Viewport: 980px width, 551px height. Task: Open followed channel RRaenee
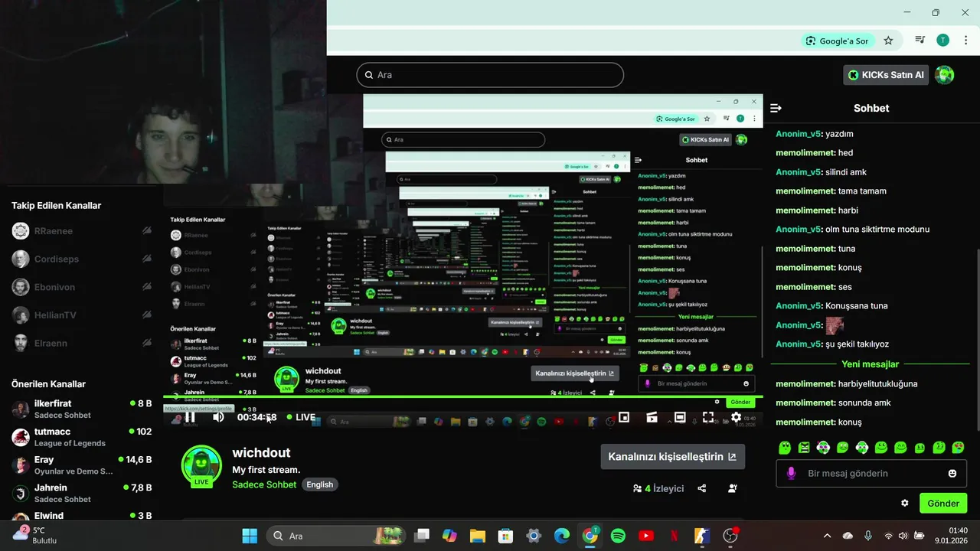[81, 230]
